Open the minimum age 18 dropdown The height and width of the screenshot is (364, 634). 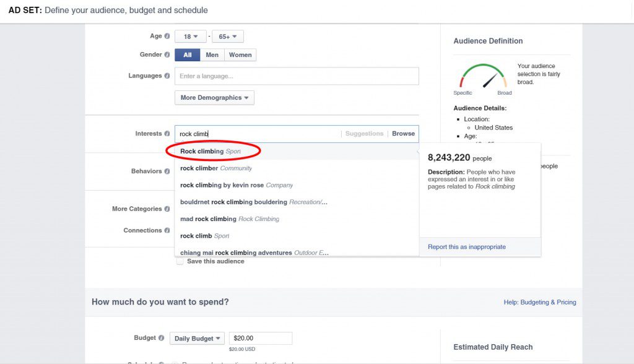coord(191,37)
